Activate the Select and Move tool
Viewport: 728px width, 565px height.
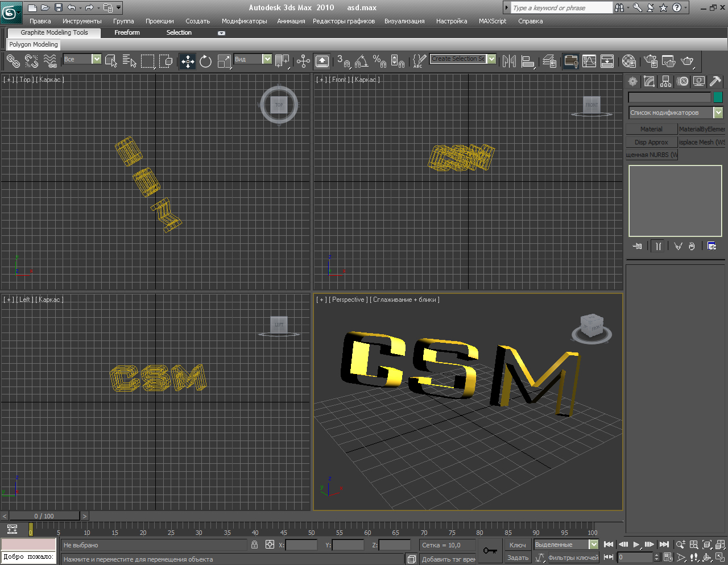pyautogui.click(x=188, y=61)
